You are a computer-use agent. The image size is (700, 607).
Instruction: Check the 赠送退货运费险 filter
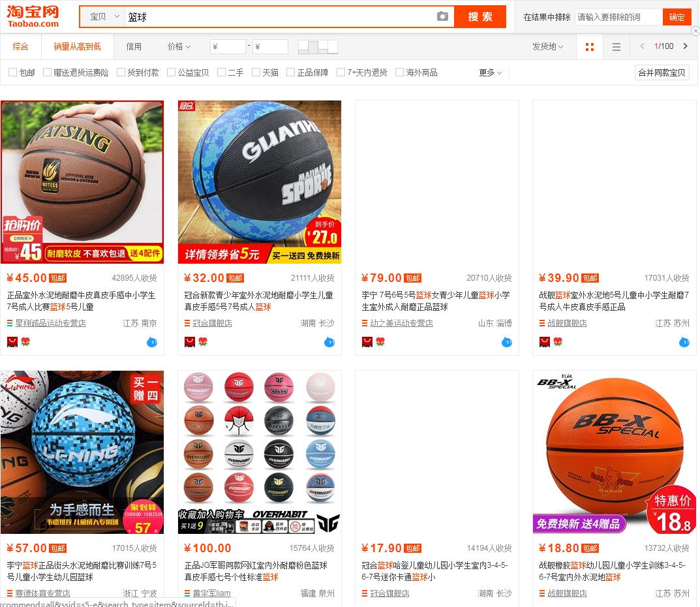pyautogui.click(x=47, y=72)
